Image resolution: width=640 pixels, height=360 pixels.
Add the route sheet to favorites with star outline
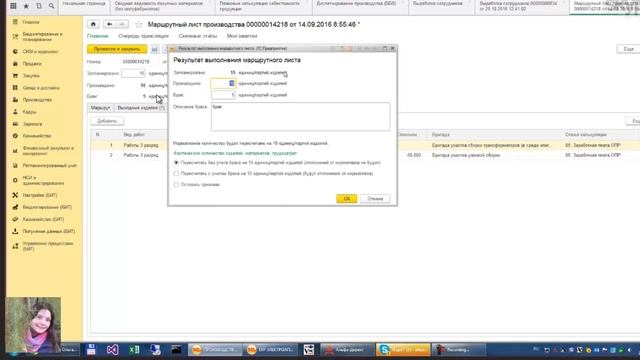(x=139, y=24)
